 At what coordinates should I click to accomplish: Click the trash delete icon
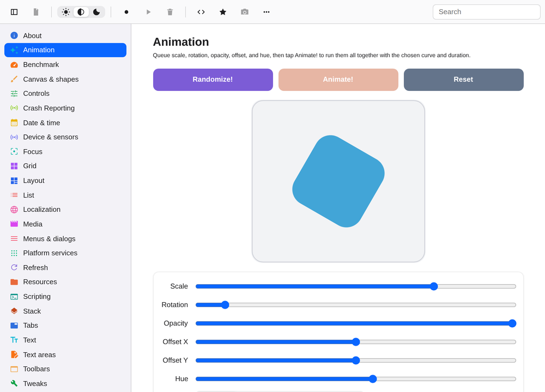pyautogui.click(x=170, y=12)
